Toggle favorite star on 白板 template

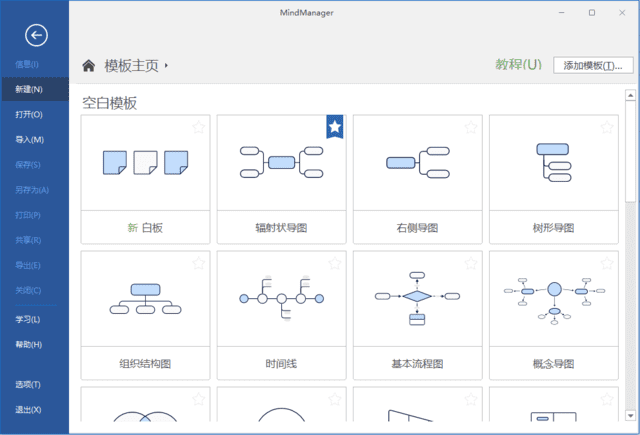pos(198,127)
